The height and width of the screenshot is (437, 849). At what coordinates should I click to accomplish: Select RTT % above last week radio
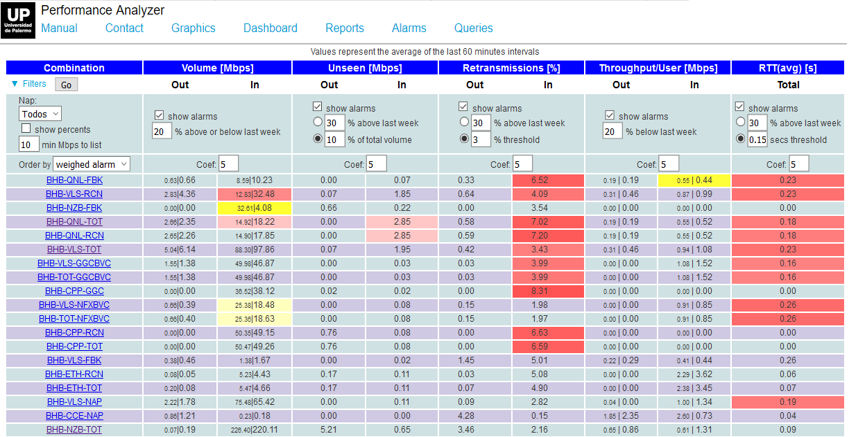(740, 123)
